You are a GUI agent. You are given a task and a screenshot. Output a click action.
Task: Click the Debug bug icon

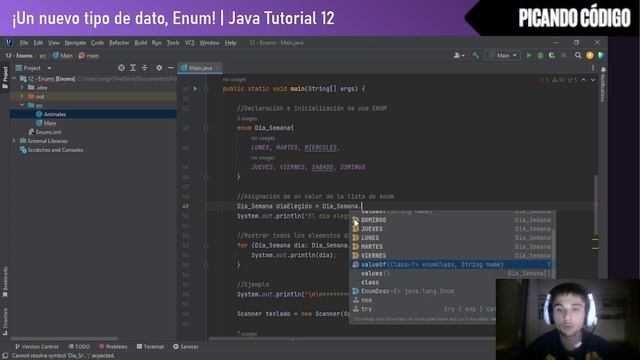tap(540, 55)
